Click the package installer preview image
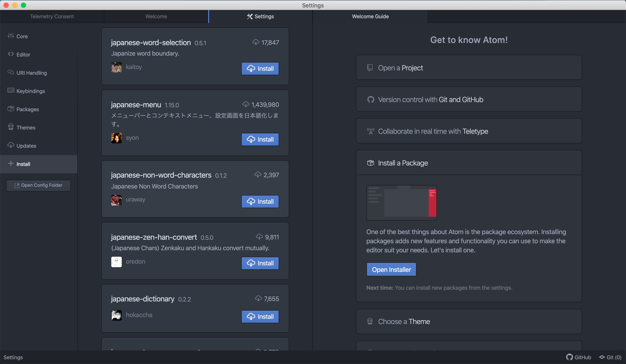This screenshot has width=626, height=364. [401, 203]
